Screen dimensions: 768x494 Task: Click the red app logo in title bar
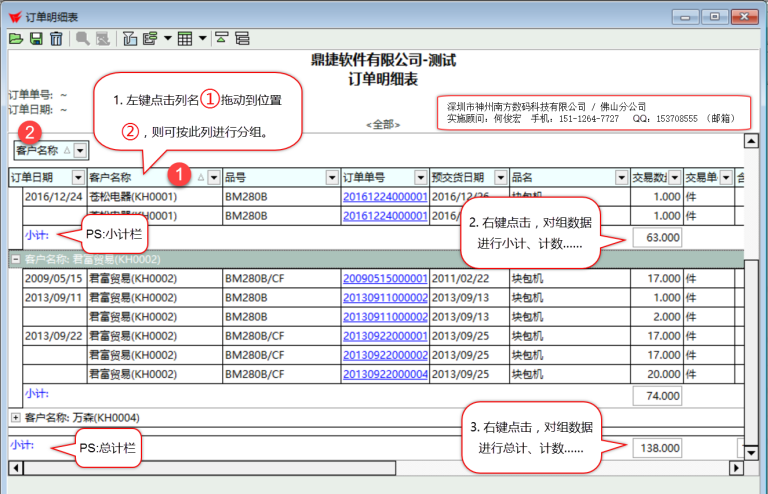(x=15, y=17)
